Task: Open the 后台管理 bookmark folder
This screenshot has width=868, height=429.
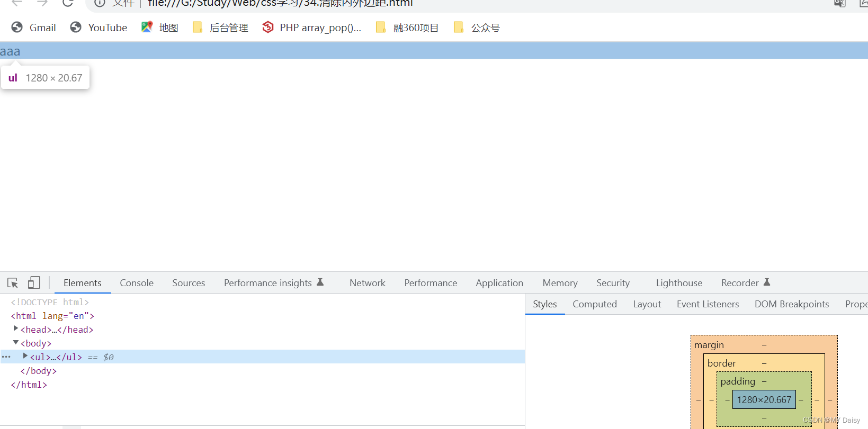Action: 220,28
